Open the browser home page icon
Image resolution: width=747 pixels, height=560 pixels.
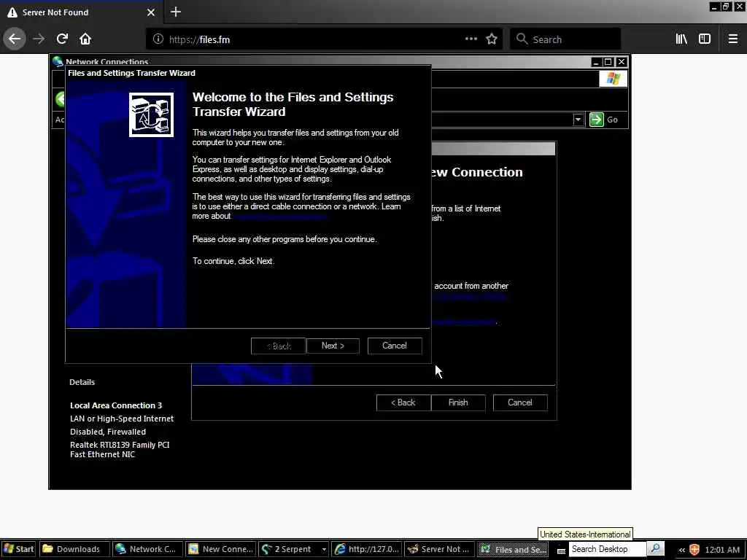(x=85, y=39)
